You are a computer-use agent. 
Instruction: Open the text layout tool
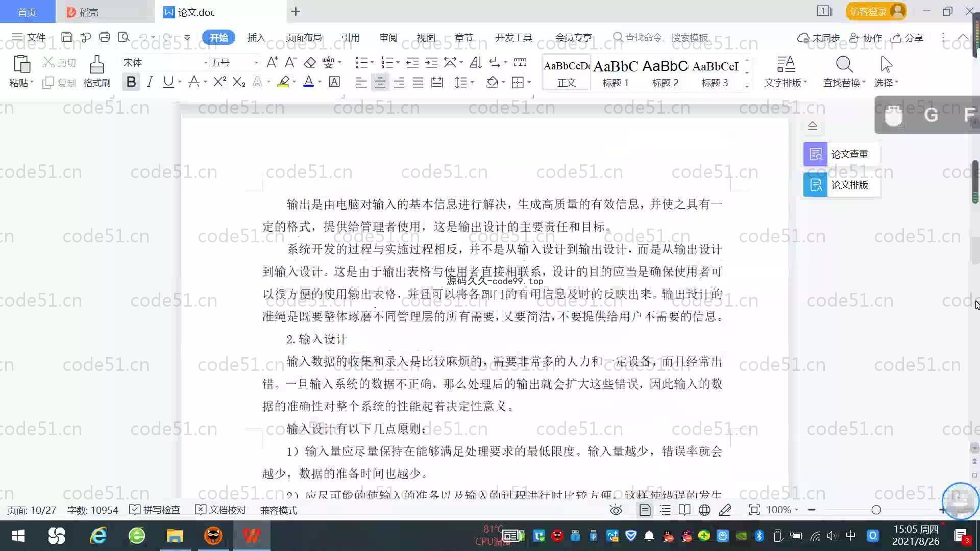pyautogui.click(x=786, y=64)
